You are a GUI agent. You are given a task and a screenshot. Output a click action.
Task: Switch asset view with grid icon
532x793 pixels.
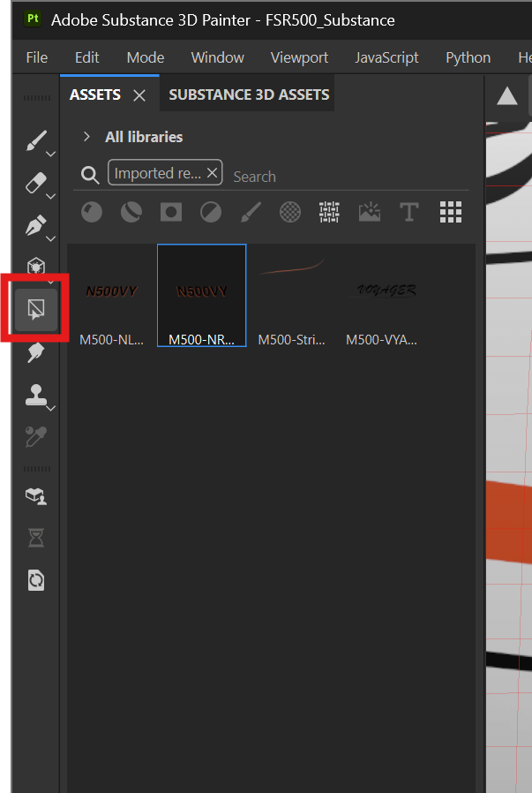coord(451,212)
